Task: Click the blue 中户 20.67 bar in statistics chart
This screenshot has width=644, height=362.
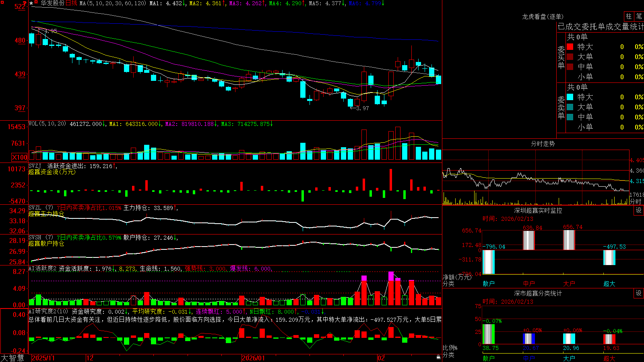Action: (x=529, y=339)
